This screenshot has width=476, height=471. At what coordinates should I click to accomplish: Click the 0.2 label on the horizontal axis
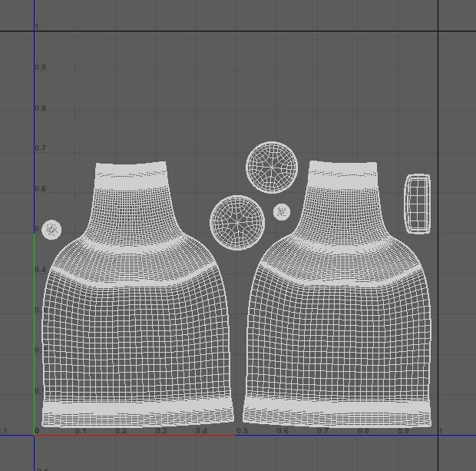coord(121,431)
